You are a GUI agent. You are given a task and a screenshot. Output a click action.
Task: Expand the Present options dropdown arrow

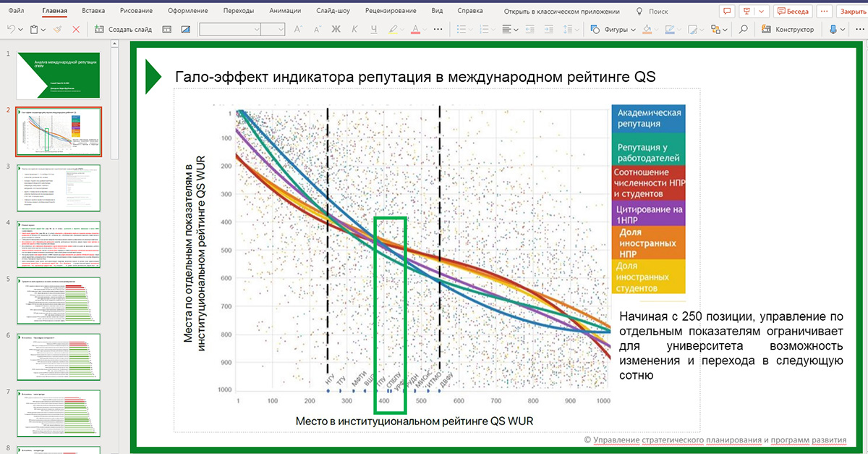point(760,12)
